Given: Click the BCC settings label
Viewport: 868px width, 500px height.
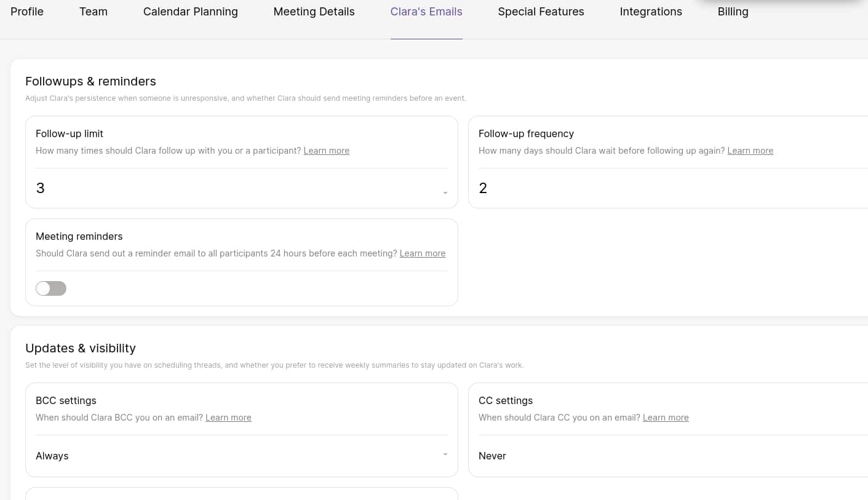Looking at the screenshot, I should (66, 400).
